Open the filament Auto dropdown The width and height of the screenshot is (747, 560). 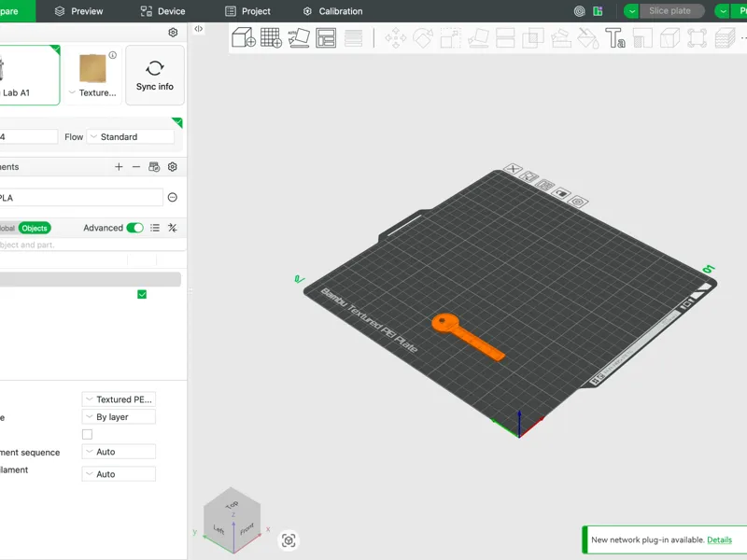119,474
